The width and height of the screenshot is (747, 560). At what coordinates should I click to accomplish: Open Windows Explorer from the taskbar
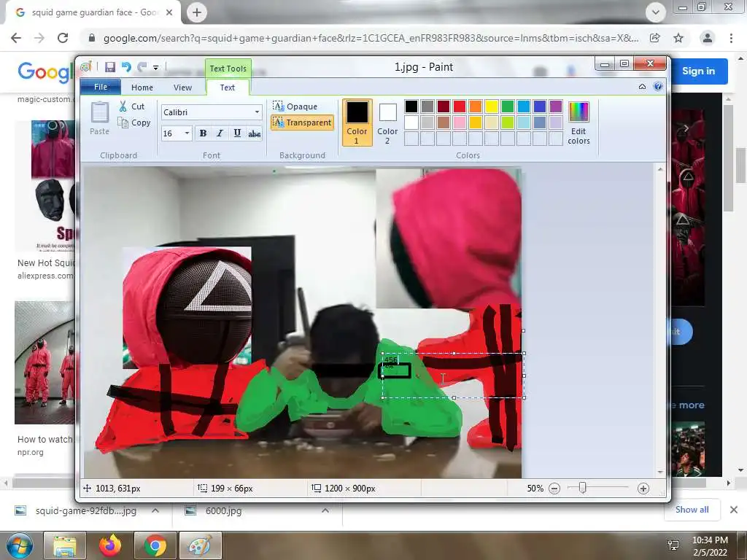click(x=65, y=545)
